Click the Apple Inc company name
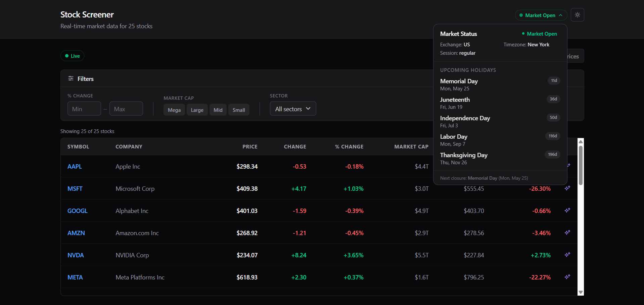 coord(128,166)
